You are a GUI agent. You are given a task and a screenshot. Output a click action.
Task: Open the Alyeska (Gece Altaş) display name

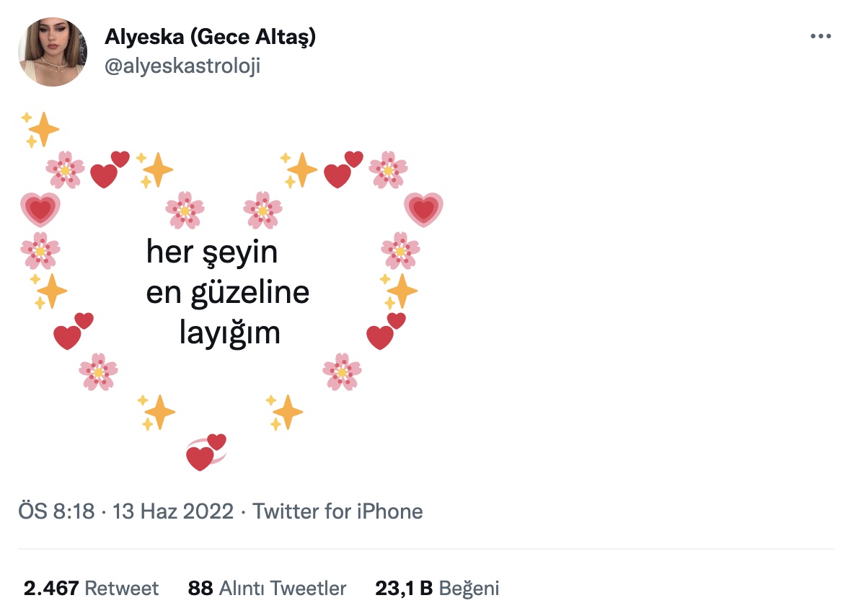(x=210, y=37)
